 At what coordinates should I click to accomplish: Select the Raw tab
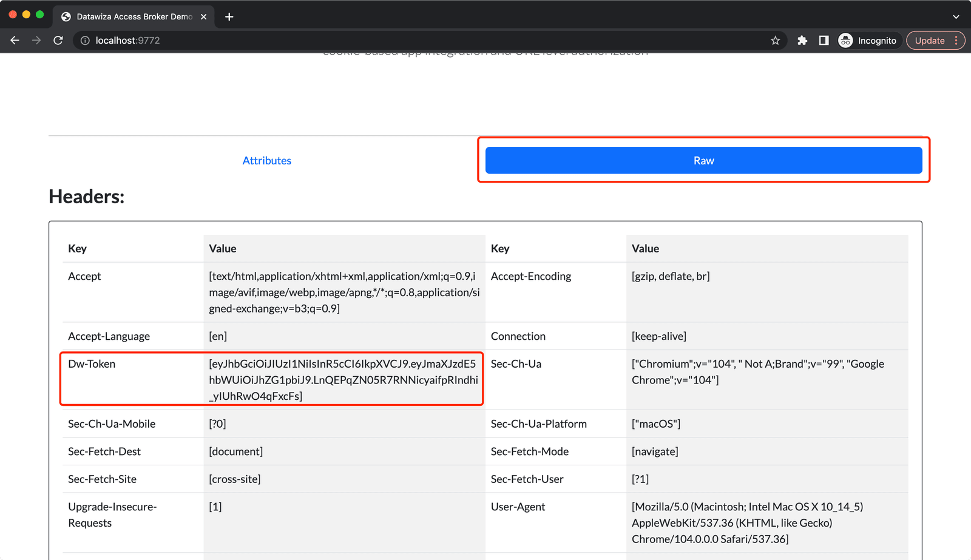pyautogui.click(x=704, y=161)
